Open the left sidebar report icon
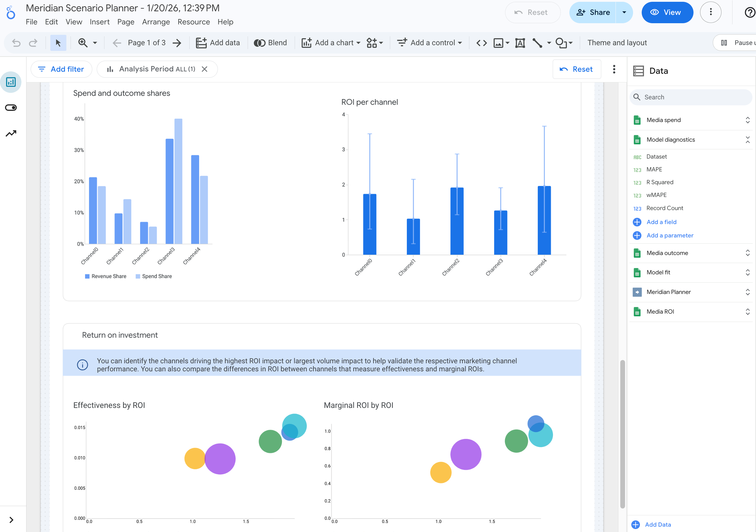 11,82
